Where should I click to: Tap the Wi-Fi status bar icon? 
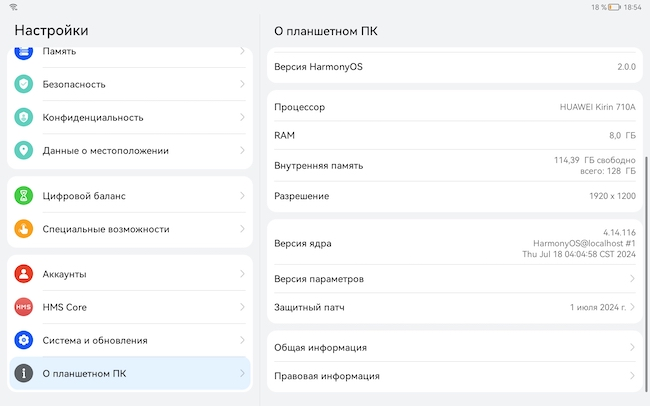coord(13,7)
